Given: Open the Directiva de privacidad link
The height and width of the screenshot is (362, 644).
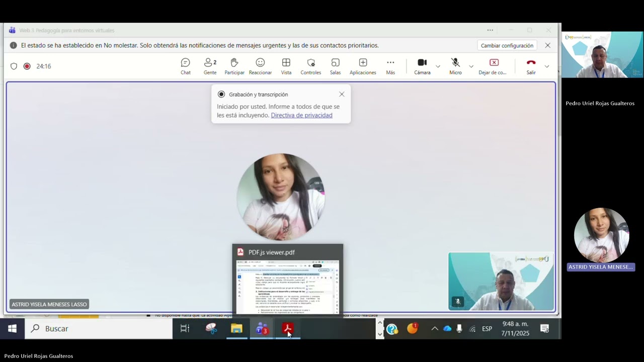Looking at the screenshot, I should [x=301, y=115].
